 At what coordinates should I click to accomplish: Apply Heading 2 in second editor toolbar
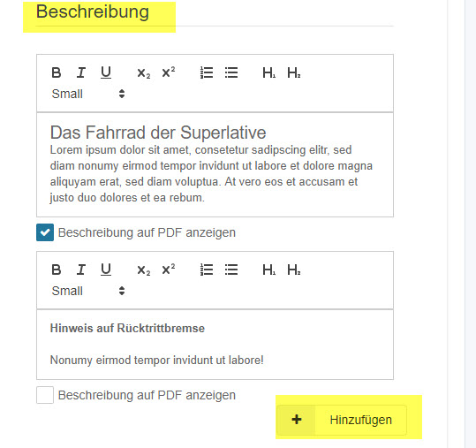point(294,270)
